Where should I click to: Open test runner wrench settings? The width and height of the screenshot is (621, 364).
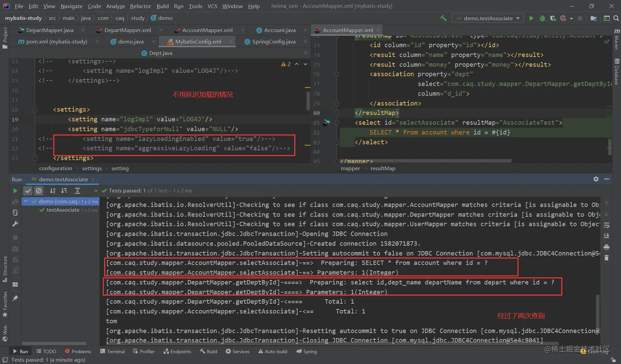pos(15,224)
